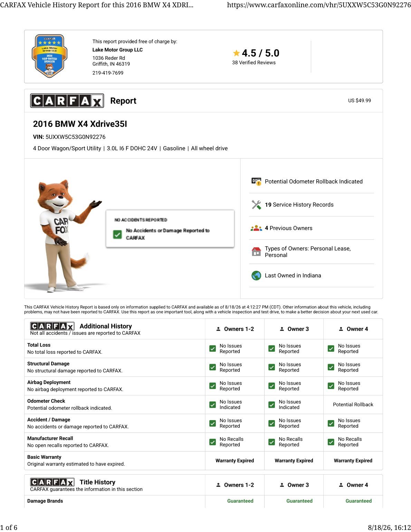This screenshot has height=532, width=411.
Task: Click Airbag Deployment checkmark for Owner 4
Action: coord(331,386)
